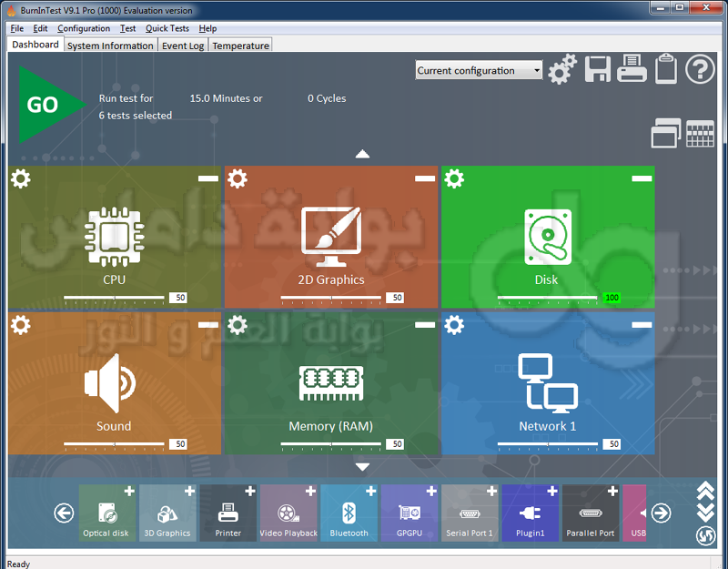Add Bluetooth test with plus
The width and height of the screenshot is (728, 569).
[370, 491]
